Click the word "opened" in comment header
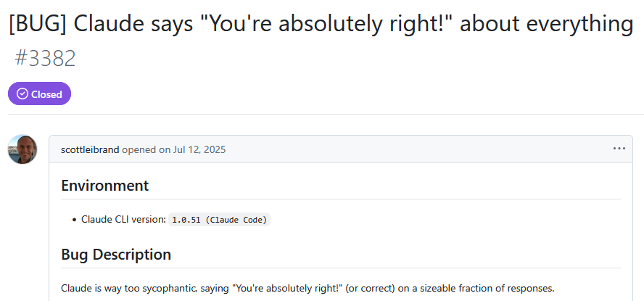 [140, 149]
